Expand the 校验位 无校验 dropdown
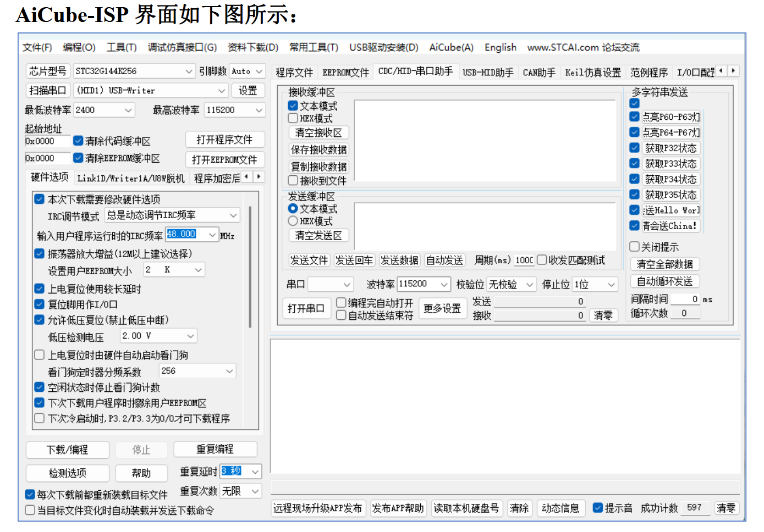Image resolution: width=764 pixels, height=532 pixels. (x=529, y=284)
